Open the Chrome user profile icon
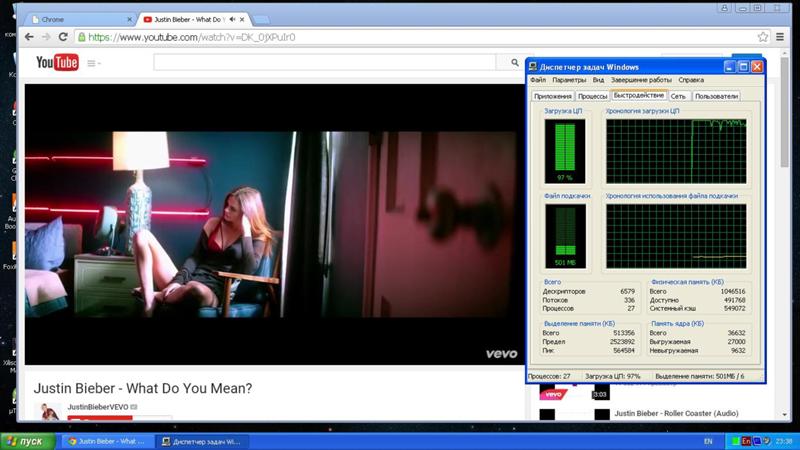 click(x=724, y=8)
